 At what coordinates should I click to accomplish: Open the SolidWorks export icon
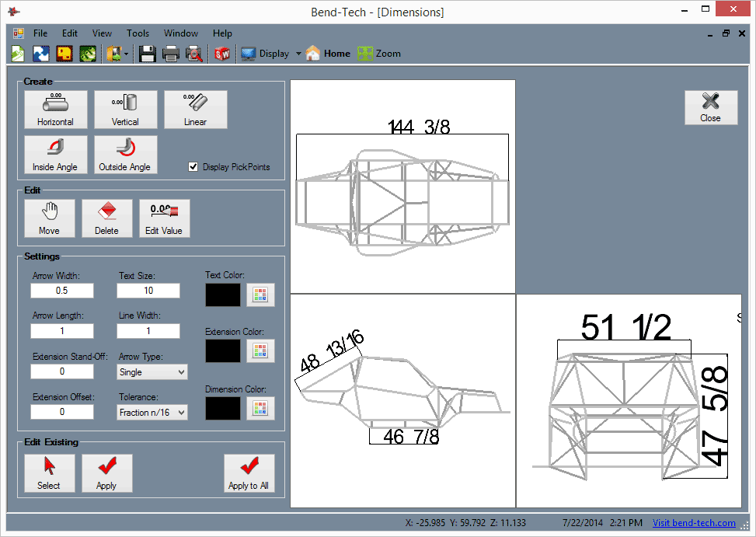point(222,53)
